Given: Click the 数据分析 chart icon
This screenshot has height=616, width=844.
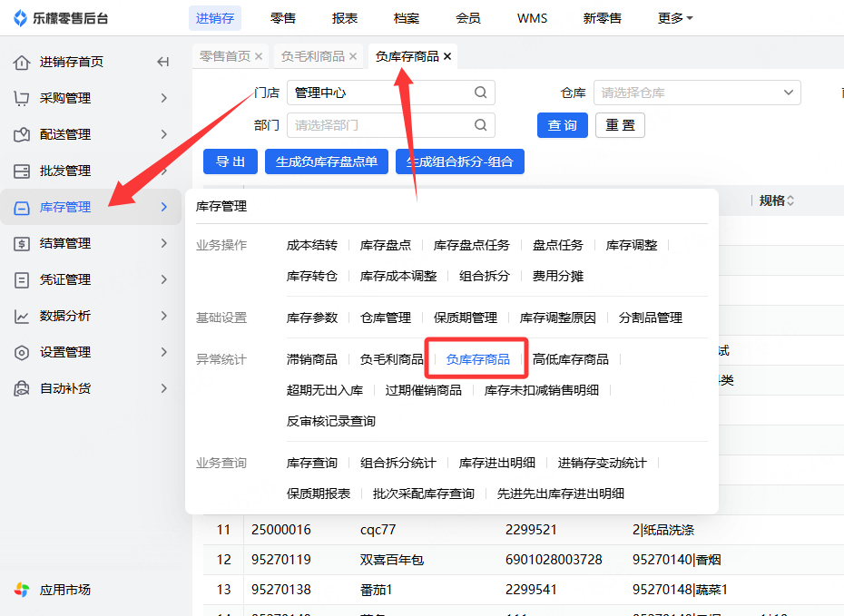Looking at the screenshot, I should (x=22, y=316).
